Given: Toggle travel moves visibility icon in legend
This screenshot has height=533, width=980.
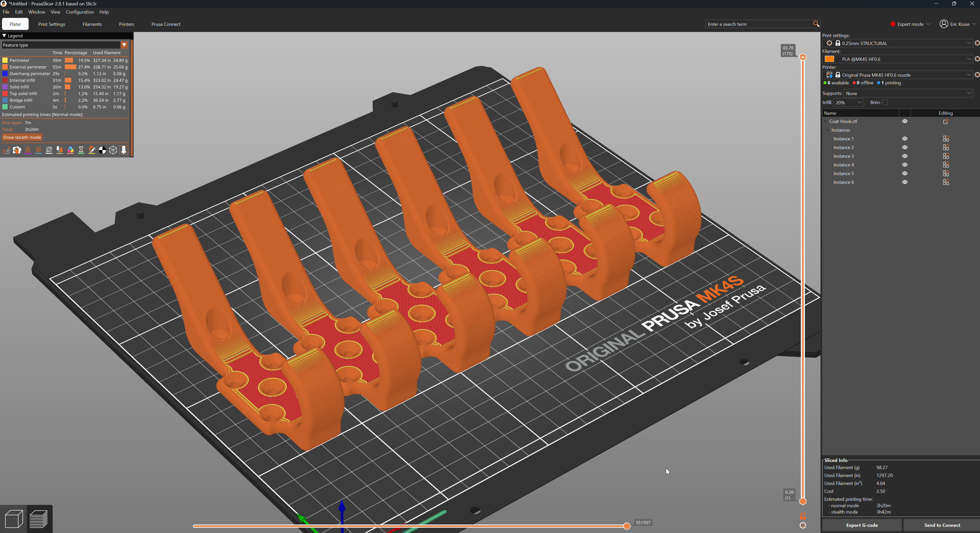Looking at the screenshot, I should [x=6, y=150].
